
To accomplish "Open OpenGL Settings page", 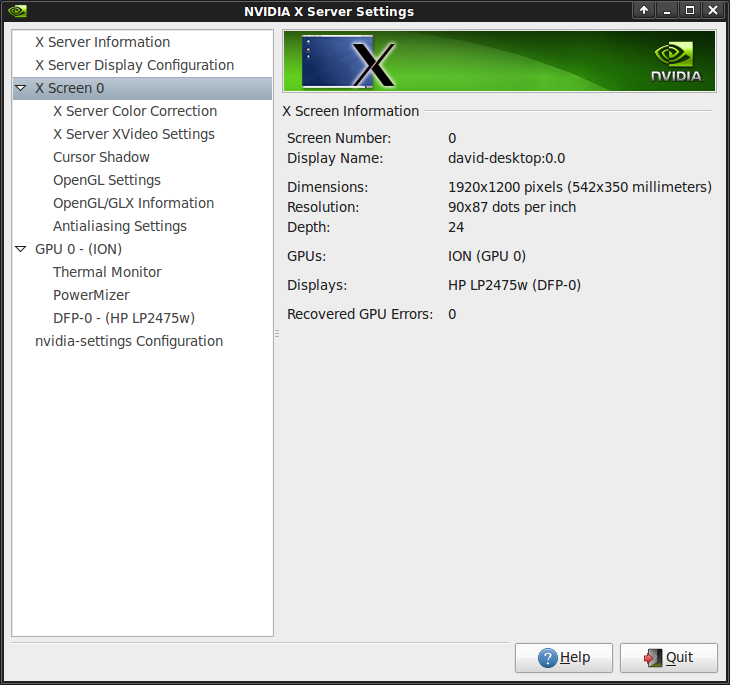I will [x=107, y=180].
